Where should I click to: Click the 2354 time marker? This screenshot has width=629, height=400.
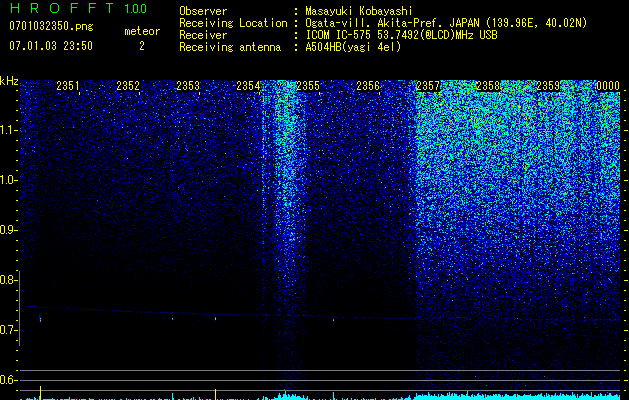tap(248, 86)
